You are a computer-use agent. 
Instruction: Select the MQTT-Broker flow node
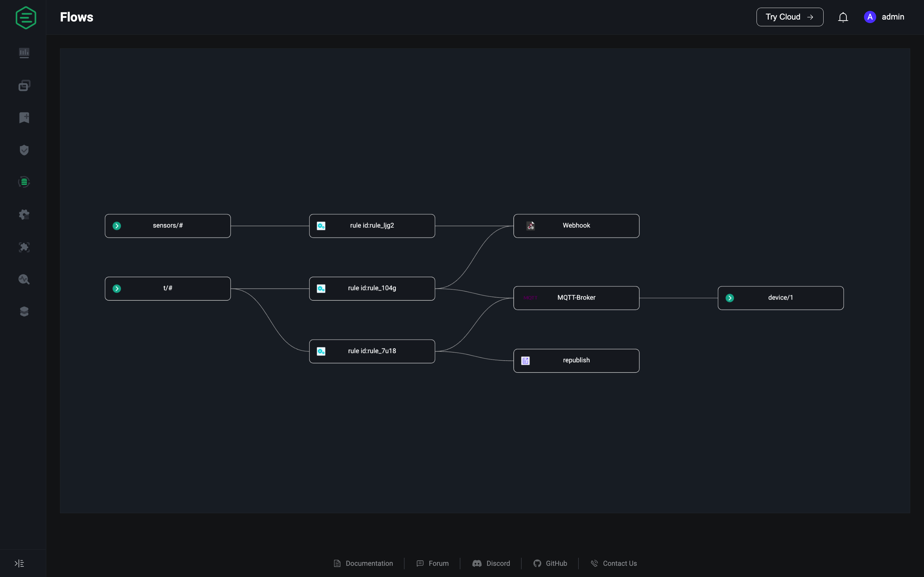coord(576,298)
